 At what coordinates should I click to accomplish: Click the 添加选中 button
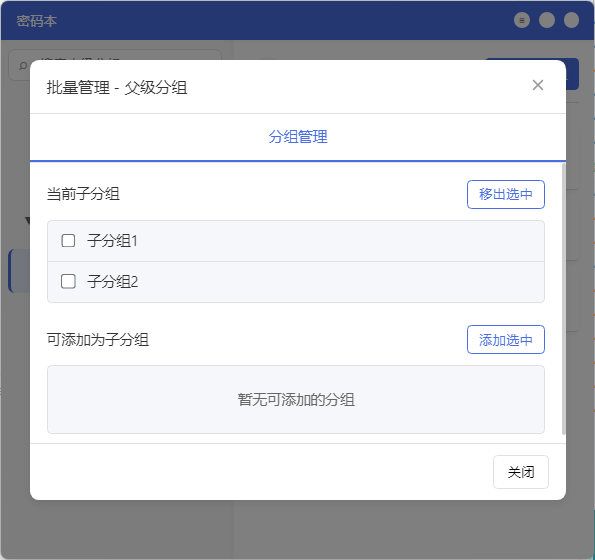pyautogui.click(x=506, y=340)
